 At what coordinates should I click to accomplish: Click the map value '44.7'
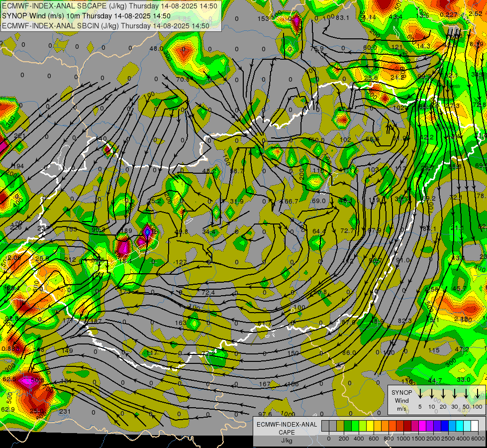[435, 380]
